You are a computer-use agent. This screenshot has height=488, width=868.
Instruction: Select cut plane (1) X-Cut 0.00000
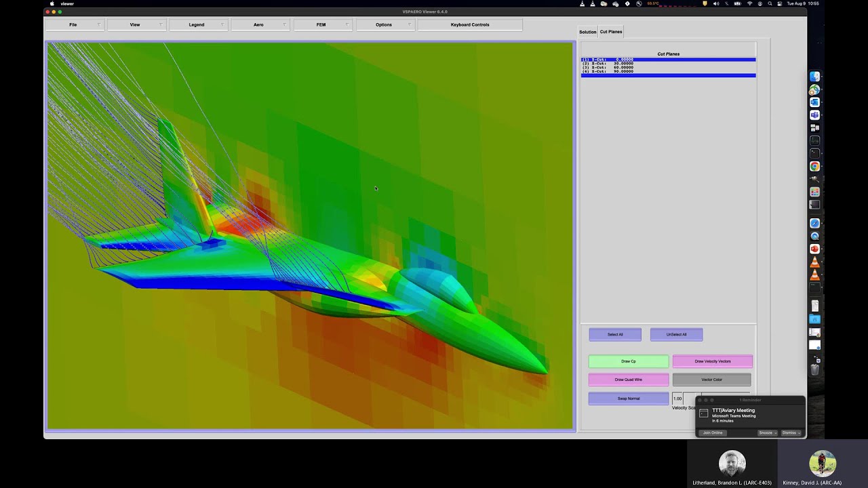[x=668, y=60]
